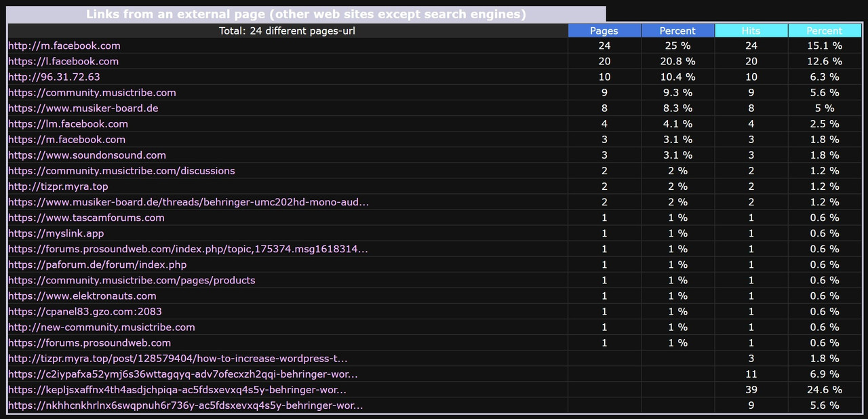Select 1.2 % in community.musictribe.com/discussions row
Viewport: 868px width, 419px height.
[825, 170]
